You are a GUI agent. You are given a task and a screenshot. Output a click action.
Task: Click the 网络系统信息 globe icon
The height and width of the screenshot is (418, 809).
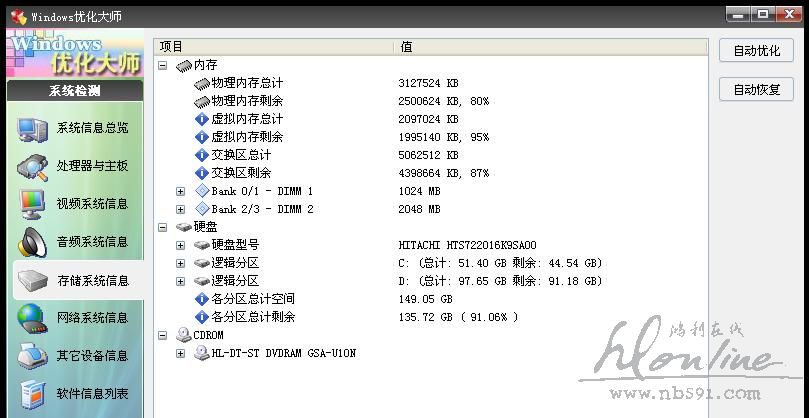click(x=33, y=318)
